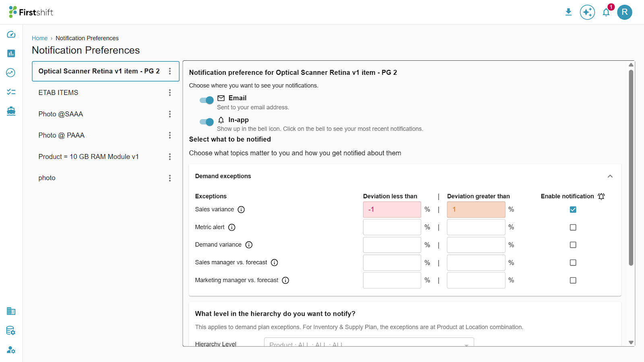644x362 pixels.
Task: Click the download icon in header
Action: (x=568, y=12)
